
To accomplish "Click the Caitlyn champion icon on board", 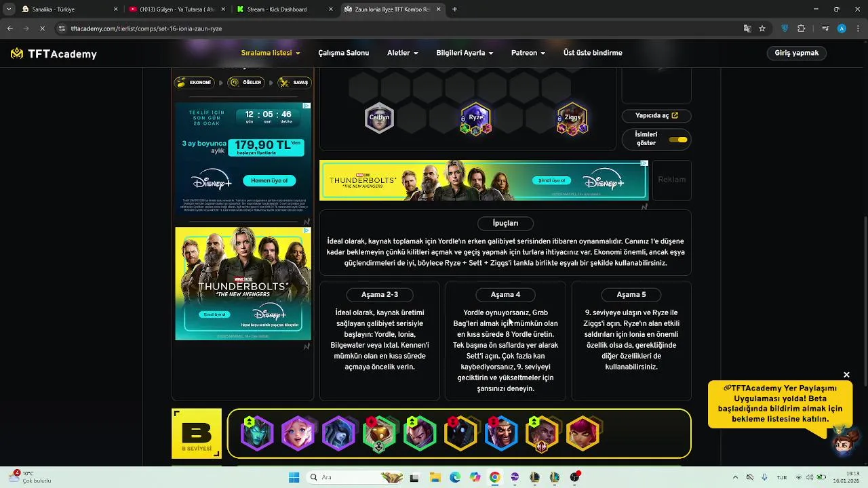I will [379, 117].
